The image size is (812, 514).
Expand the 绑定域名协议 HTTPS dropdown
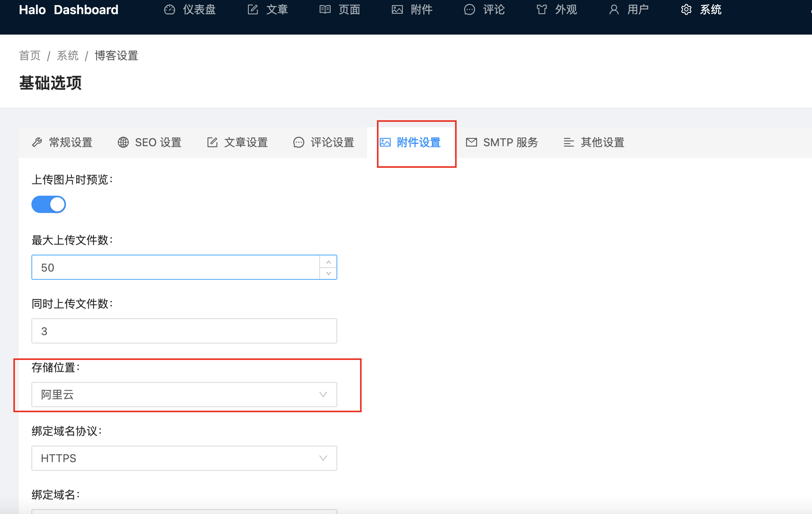coord(184,458)
